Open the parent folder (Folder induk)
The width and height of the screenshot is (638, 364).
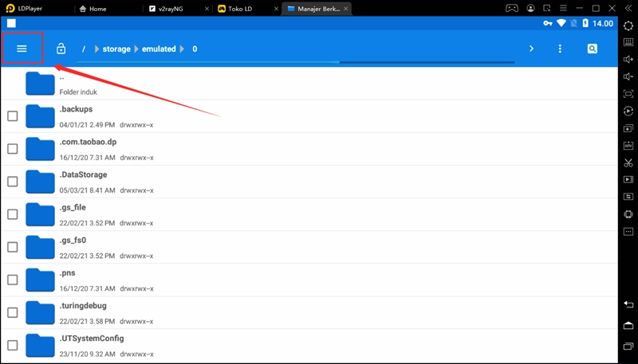[x=309, y=84]
